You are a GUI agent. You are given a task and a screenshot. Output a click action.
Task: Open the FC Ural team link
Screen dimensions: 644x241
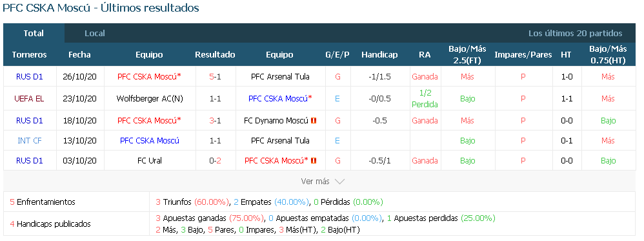click(150, 160)
